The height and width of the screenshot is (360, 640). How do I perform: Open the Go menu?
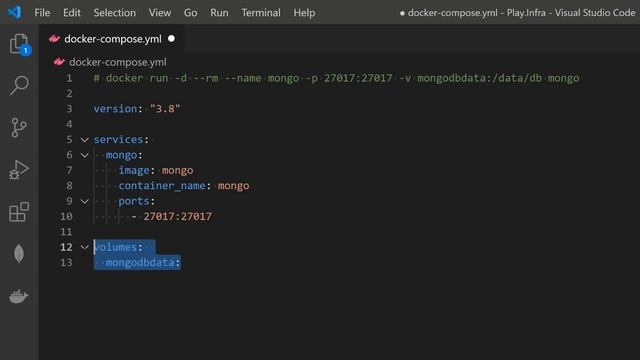coord(190,13)
